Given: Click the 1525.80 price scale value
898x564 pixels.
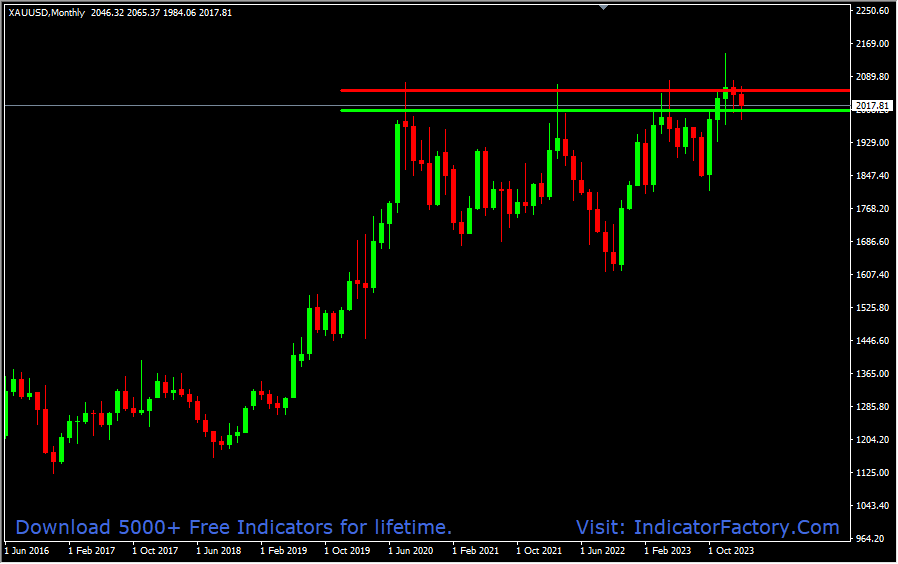Looking at the screenshot, I should click(872, 308).
